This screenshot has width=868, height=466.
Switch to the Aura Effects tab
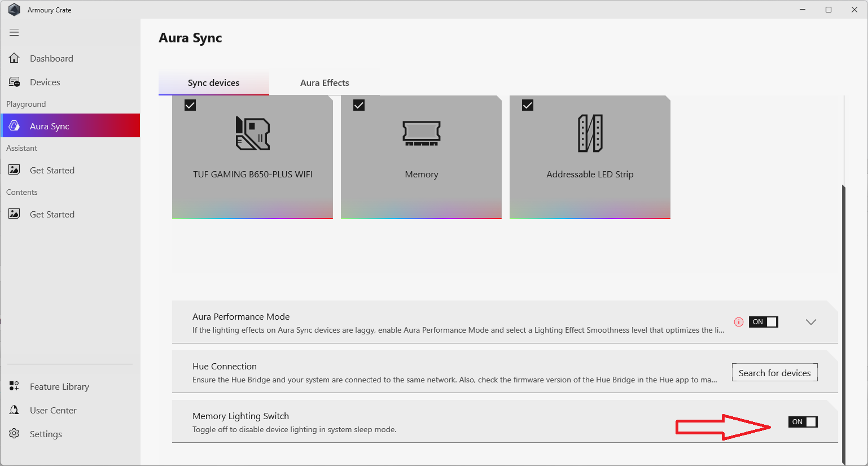(x=325, y=83)
